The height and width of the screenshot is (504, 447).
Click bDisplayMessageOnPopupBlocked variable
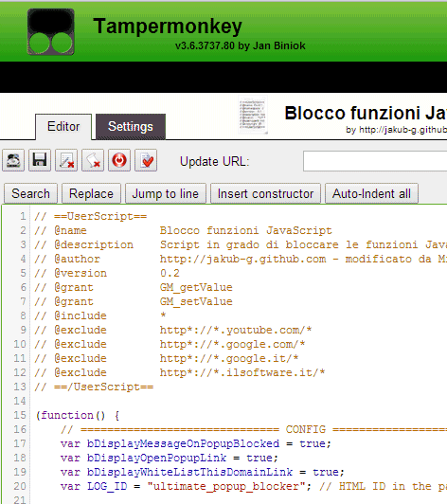[183, 443]
